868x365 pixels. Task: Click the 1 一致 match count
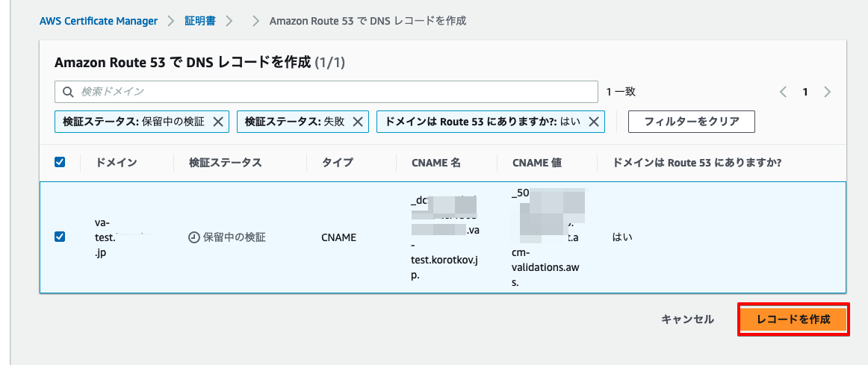click(x=621, y=92)
